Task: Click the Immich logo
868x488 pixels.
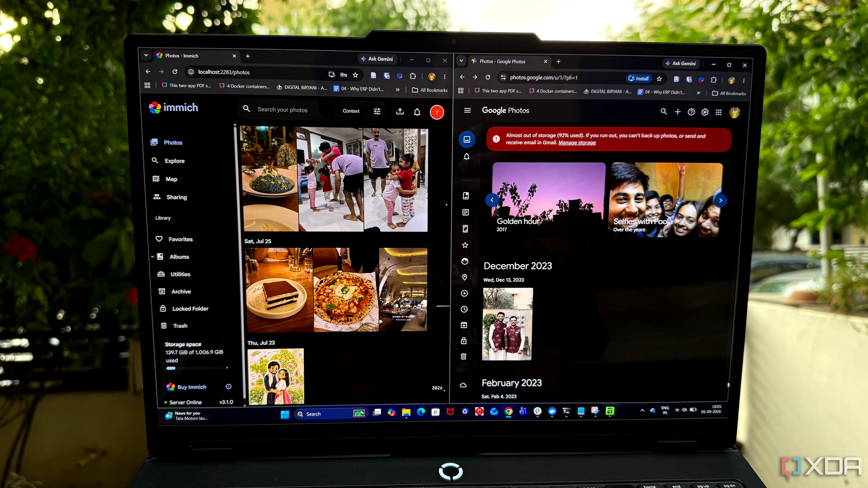Action: (174, 107)
